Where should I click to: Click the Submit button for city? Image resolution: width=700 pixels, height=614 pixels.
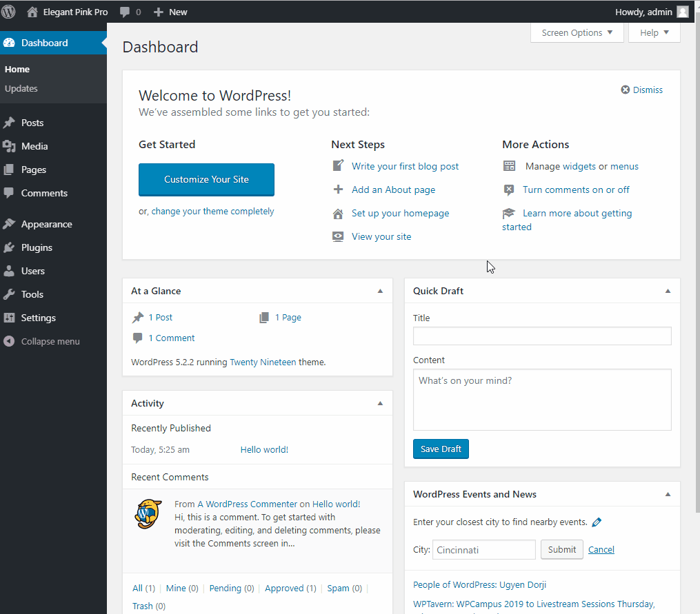click(561, 549)
